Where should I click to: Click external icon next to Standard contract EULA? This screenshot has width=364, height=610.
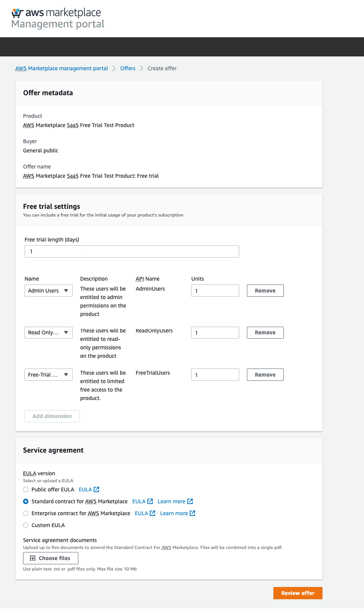pyautogui.click(x=150, y=501)
